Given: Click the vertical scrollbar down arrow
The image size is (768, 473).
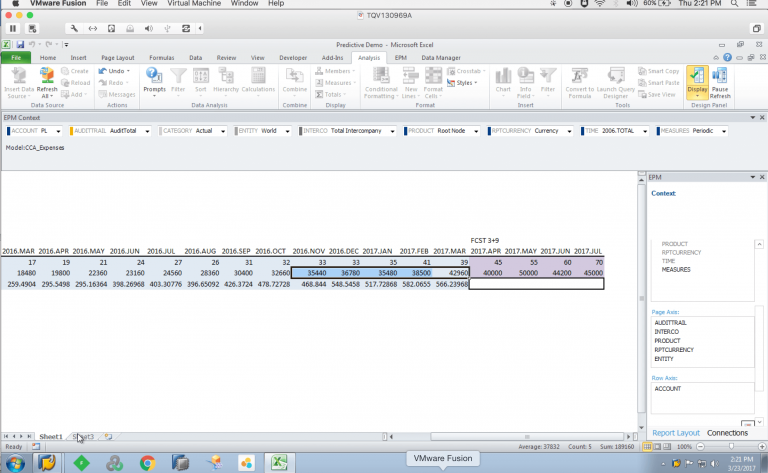Looking at the screenshot, I should 642,428.
